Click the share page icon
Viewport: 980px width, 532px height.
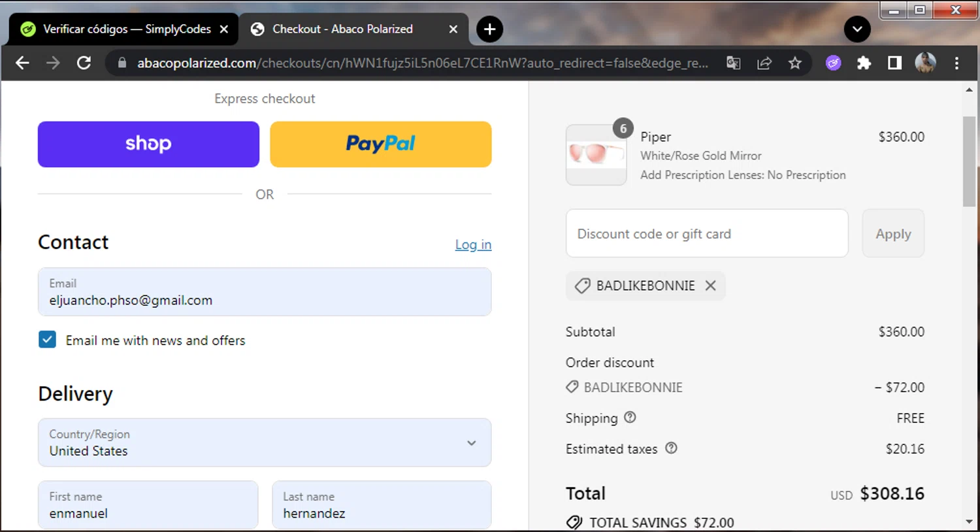coord(764,63)
